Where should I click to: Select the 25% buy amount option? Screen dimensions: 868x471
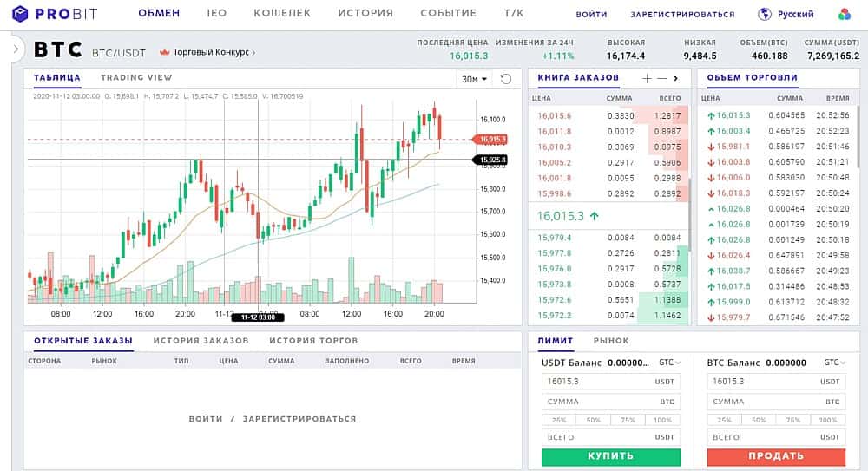pyautogui.click(x=558, y=420)
